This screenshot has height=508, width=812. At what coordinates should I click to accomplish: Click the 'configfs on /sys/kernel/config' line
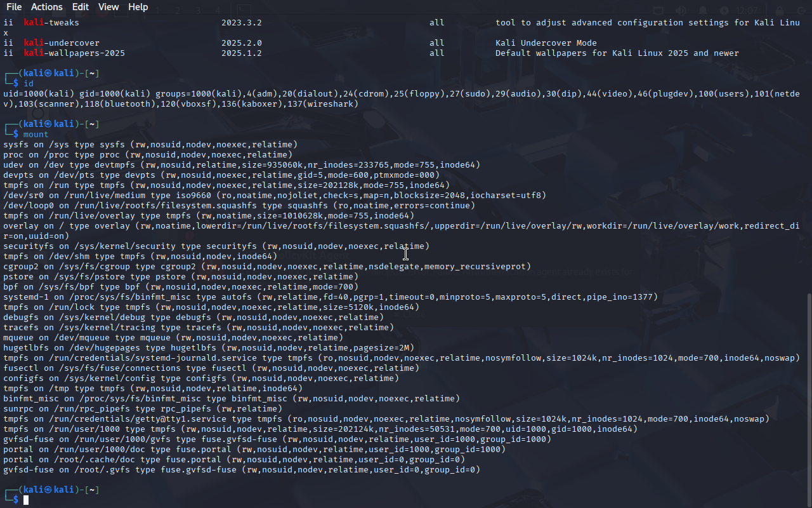pos(201,378)
